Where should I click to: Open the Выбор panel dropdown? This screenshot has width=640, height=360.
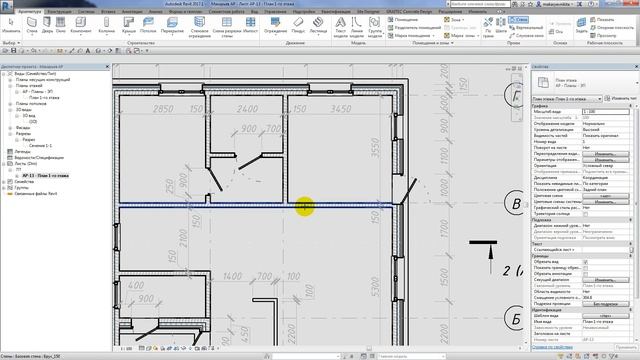(11, 43)
